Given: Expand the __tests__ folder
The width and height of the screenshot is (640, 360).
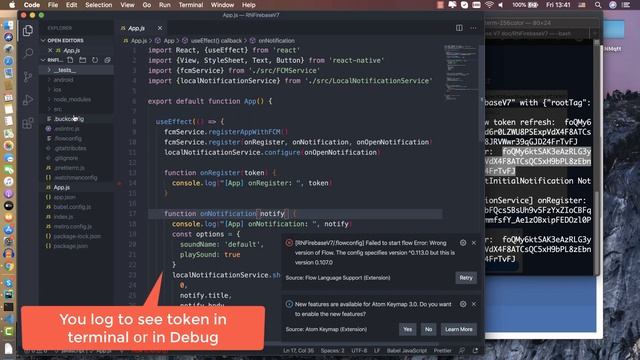Looking at the screenshot, I should pos(76,70).
